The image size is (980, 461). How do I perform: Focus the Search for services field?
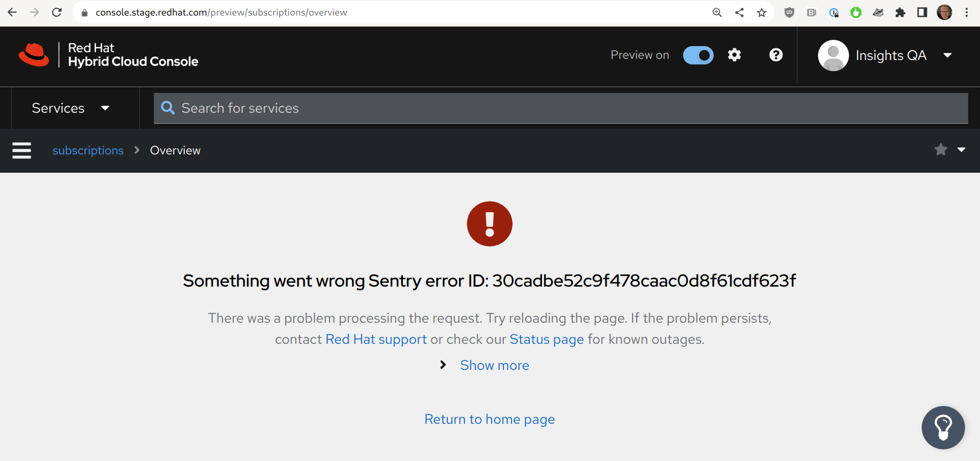pyautogui.click(x=560, y=108)
